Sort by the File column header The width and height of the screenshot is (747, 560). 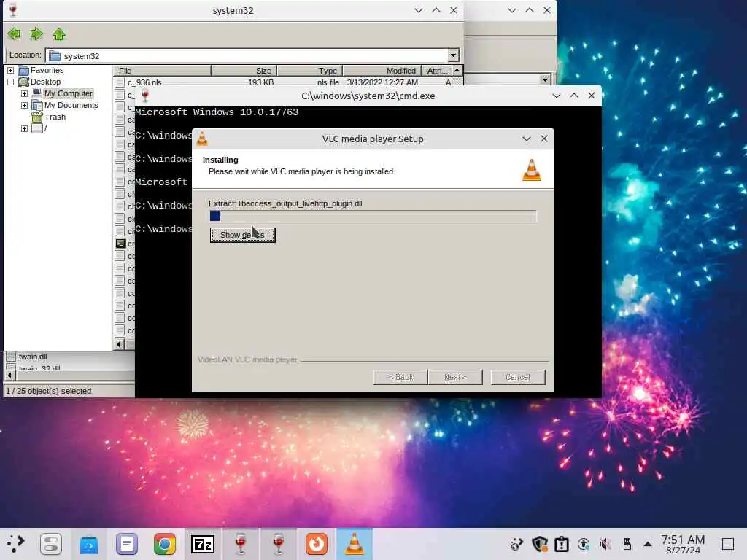tap(162, 71)
